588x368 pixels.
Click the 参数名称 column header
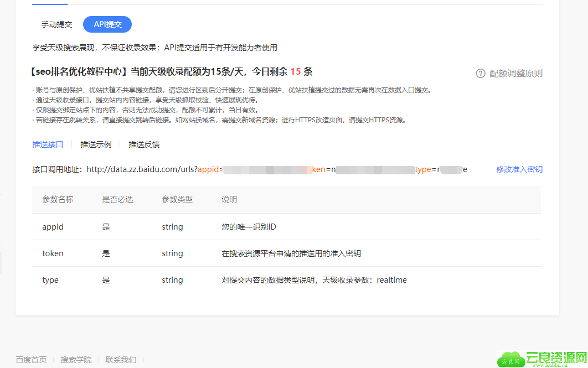point(58,199)
